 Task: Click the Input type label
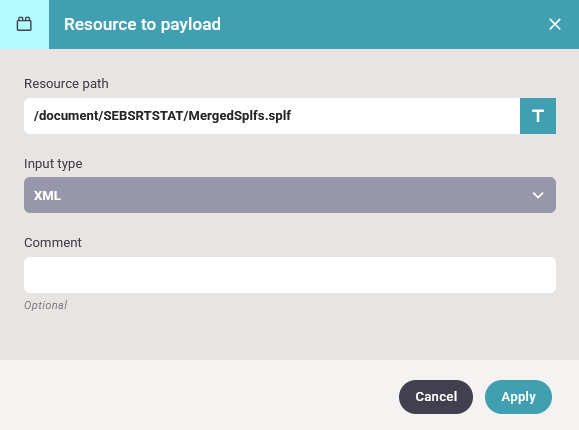(x=53, y=164)
